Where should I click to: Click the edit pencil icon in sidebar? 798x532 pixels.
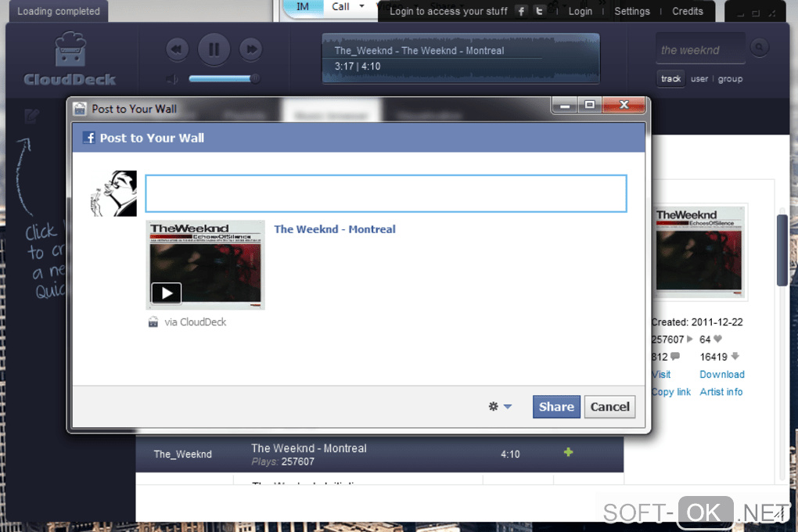pyautogui.click(x=31, y=117)
